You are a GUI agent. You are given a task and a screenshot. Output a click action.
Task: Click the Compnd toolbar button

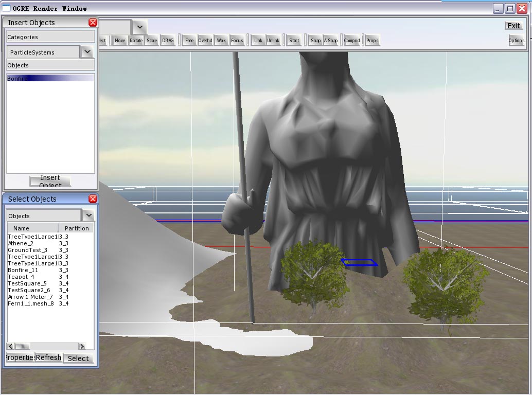pyautogui.click(x=352, y=41)
